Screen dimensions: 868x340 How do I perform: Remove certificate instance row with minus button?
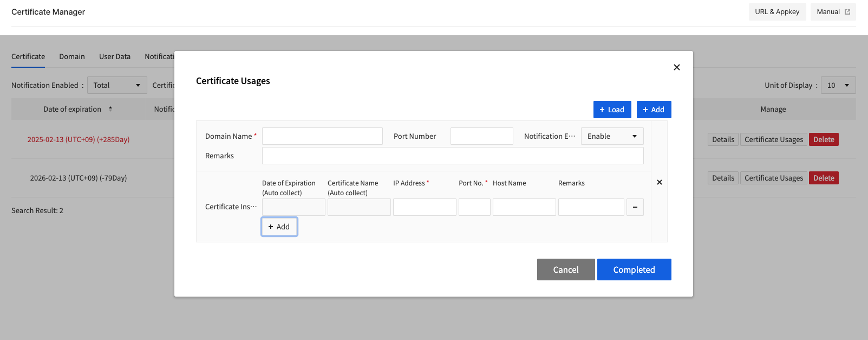click(x=635, y=207)
